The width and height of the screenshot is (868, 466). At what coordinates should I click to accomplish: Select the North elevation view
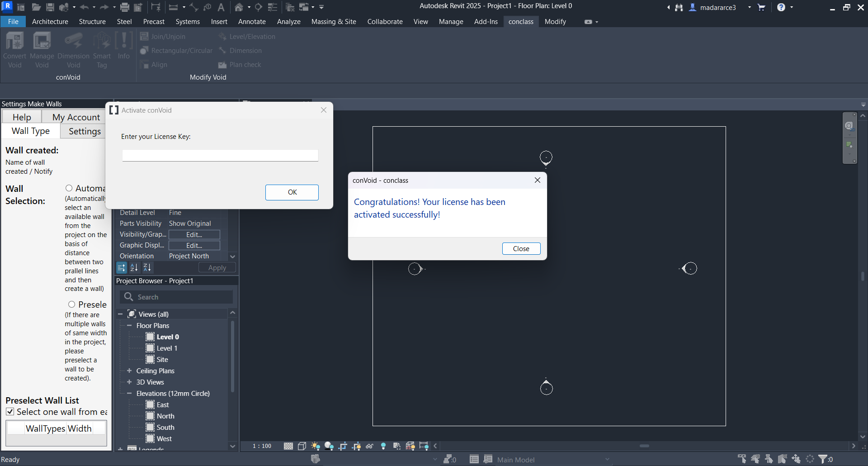pyautogui.click(x=165, y=416)
